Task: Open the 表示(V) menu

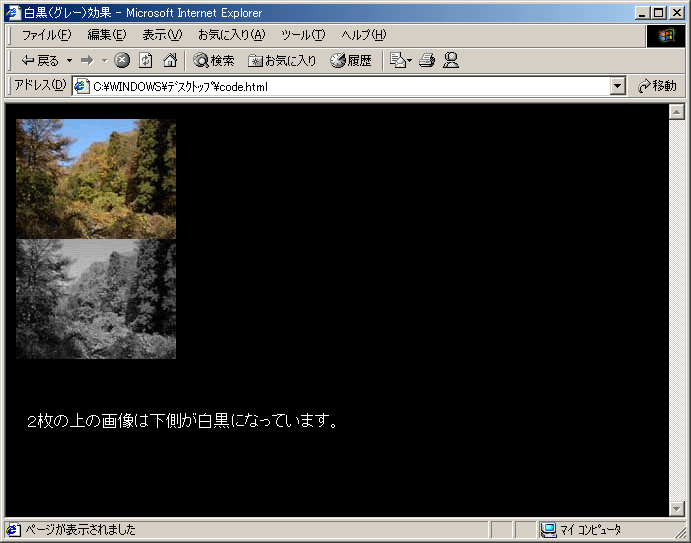Action: [x=162, y=35]
